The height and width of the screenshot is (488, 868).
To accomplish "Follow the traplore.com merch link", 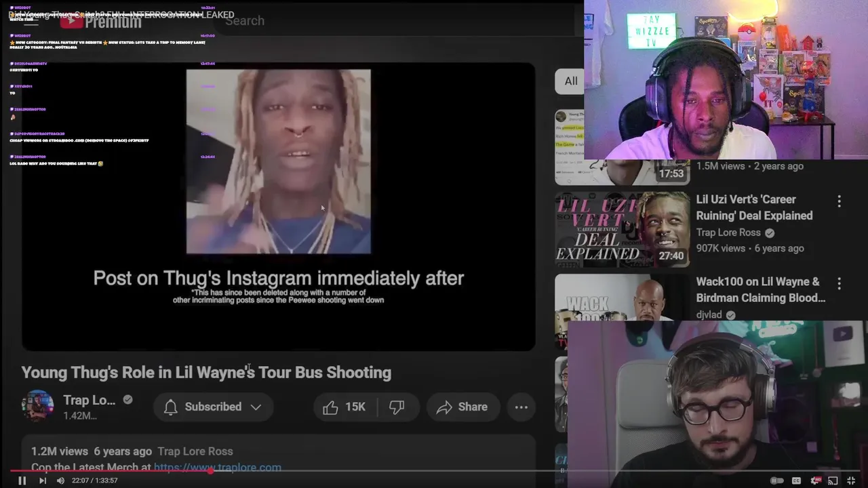I will [217, 467].
